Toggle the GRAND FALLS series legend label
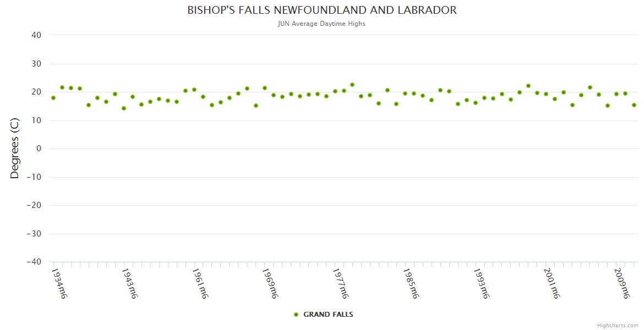 pos(328,315)
